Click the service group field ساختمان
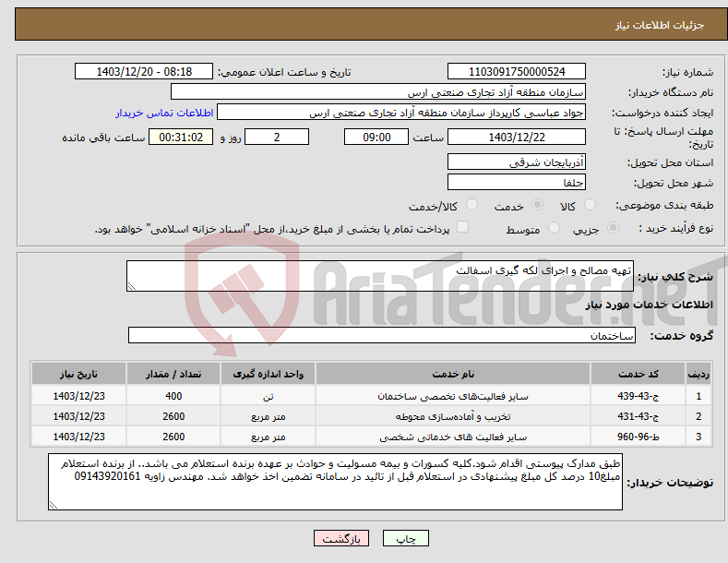This screenshot has height=563, width=728. (x=382, y=335)
